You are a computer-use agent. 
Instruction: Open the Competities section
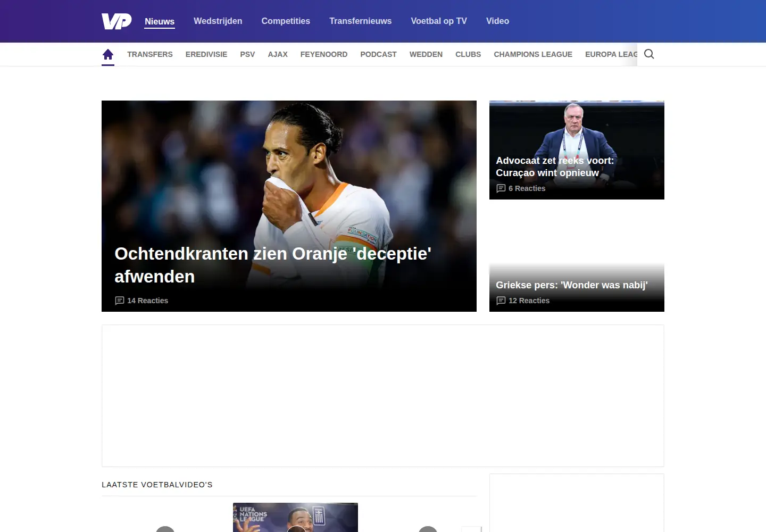(286, 21)
